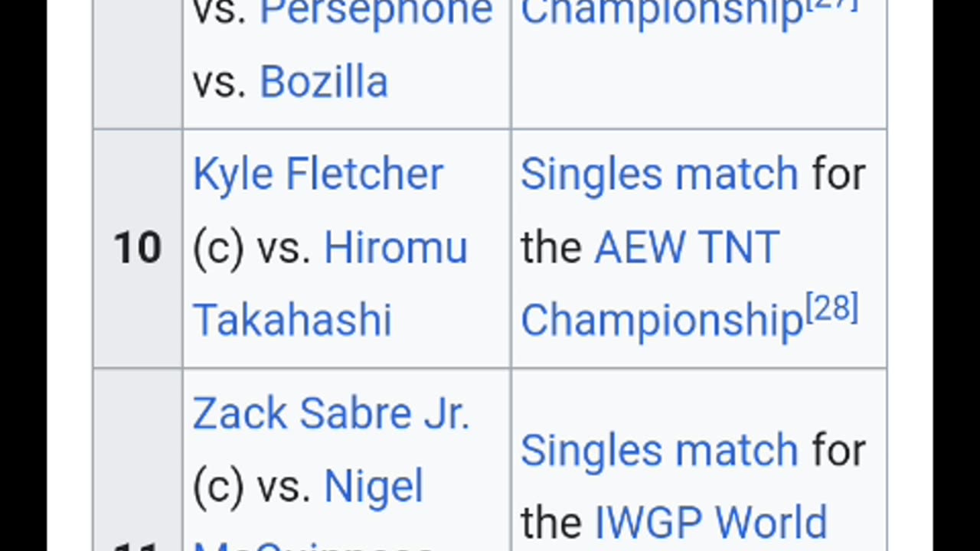Click the Kyle Fletcher link
The image size is (980, 551).
[x=318, y=174]
